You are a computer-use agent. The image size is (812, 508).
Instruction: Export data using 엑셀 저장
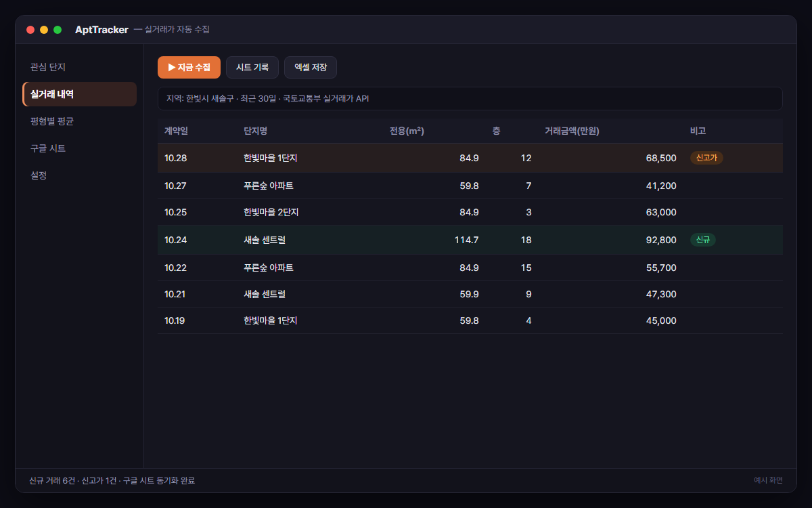(311, 68)
